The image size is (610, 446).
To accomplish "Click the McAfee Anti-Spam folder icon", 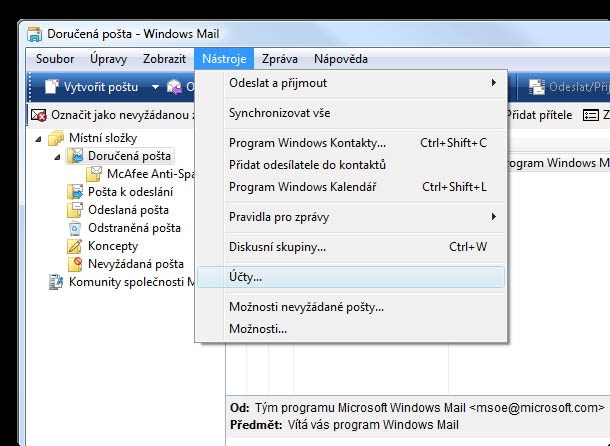I will (x=94, y=174).
